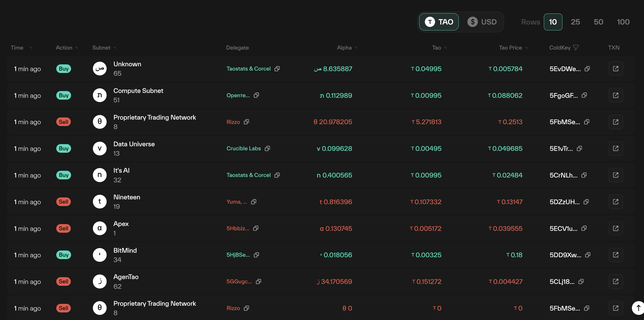This screenshot has height=320, width=644.
Task: Open Taostats & Corcel delegate in Unknown row
Action: click(x=248, y=69)
